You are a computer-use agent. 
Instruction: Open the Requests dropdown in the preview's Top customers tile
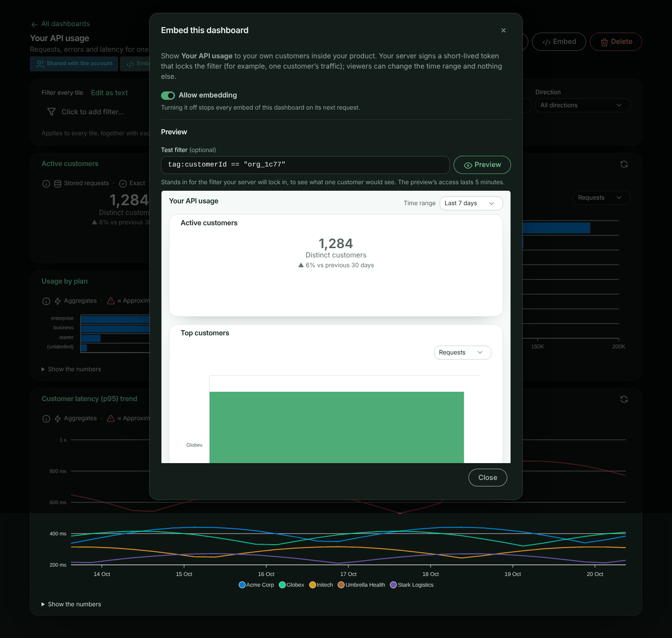(x=462, y=353)
